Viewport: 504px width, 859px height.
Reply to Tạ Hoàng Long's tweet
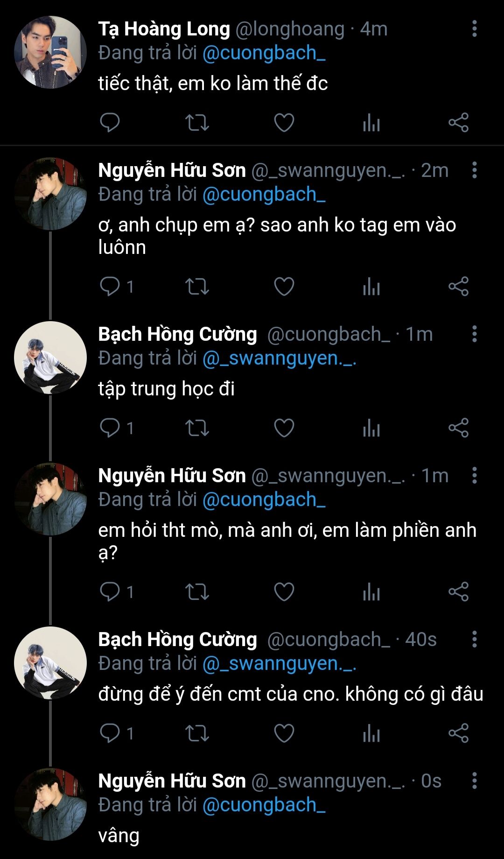110,123
